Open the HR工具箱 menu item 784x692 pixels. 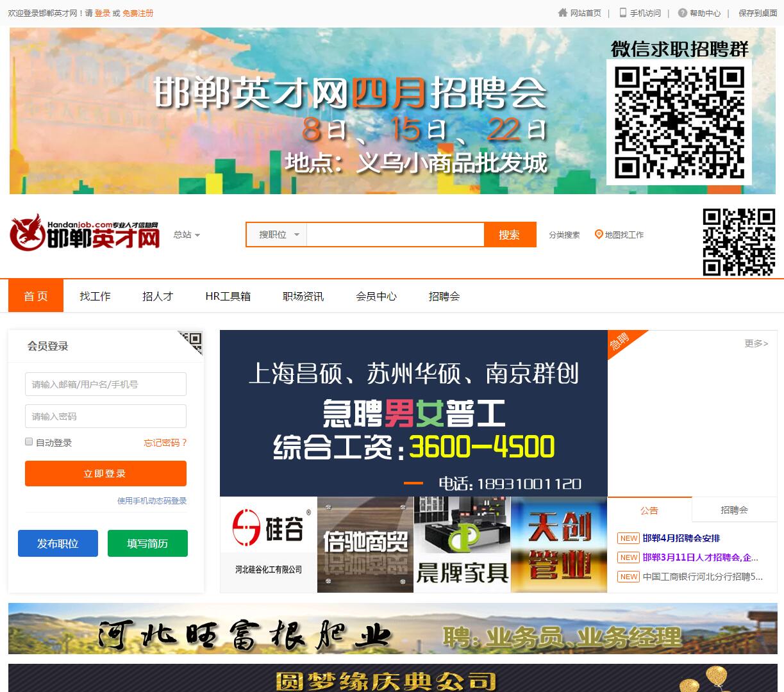[x=228, y=296]
